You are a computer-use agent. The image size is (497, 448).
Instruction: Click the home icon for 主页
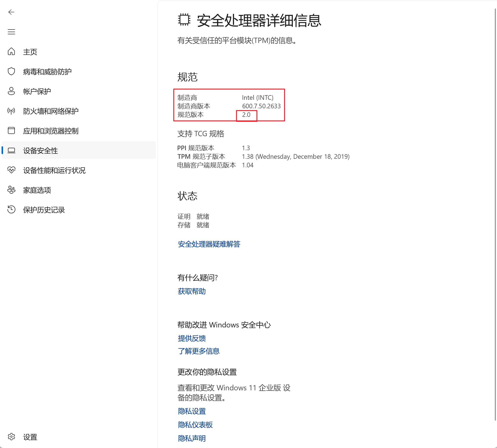click(11, 52)
